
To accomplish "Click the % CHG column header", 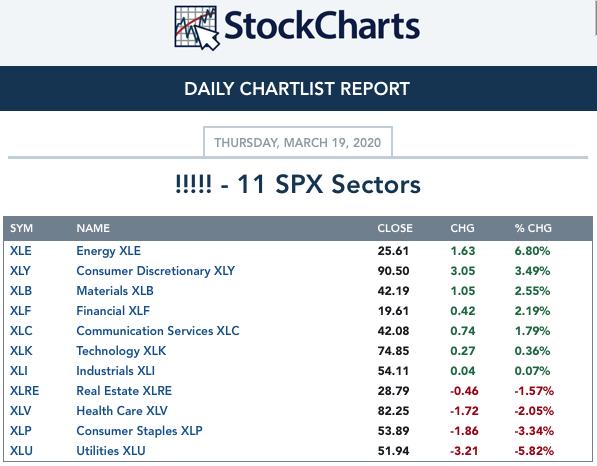I will click(x=533, y=228).
